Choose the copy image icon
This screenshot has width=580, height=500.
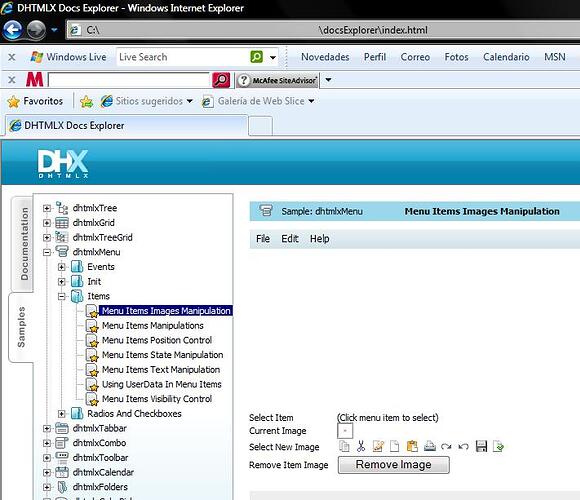point(344,446)
